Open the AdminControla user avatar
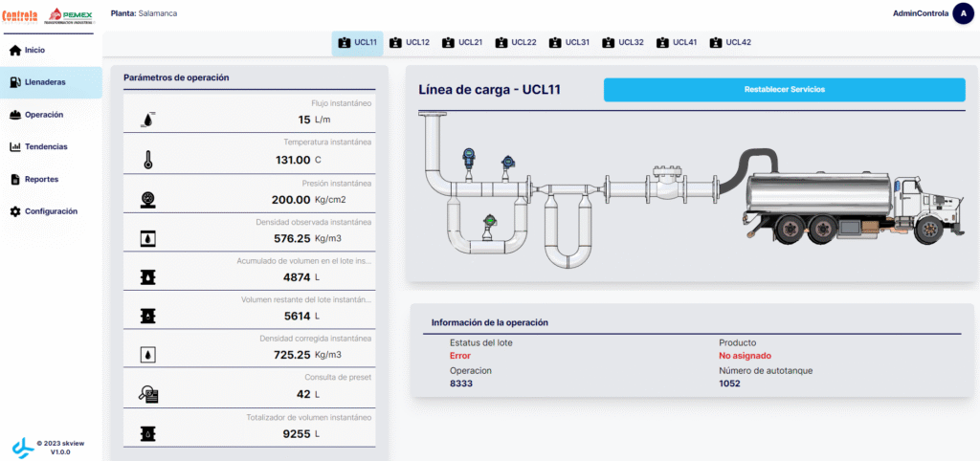Screen dimensions: 980x461 [x=962, y=13]
